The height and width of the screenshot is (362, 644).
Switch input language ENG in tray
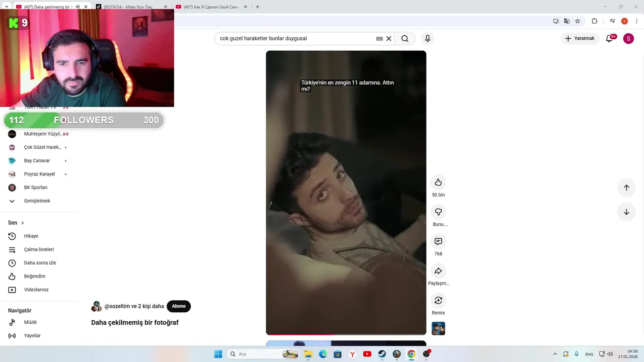coord(589,354)
